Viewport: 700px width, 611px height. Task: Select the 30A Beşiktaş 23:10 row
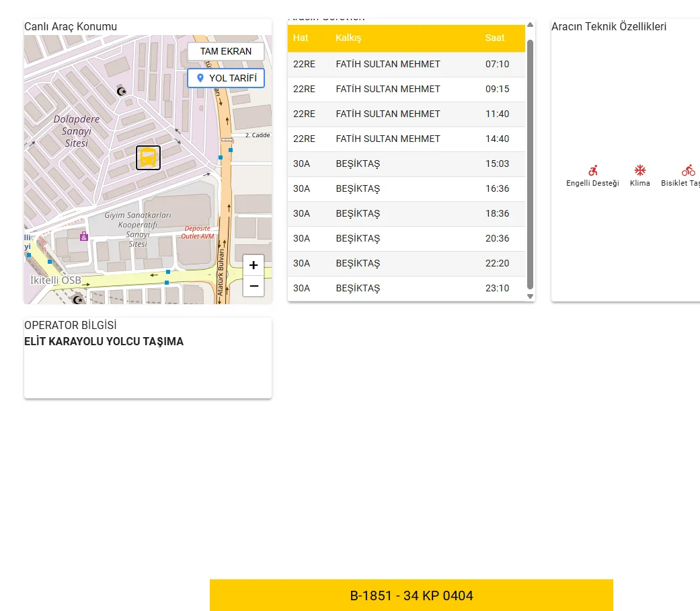406,288
